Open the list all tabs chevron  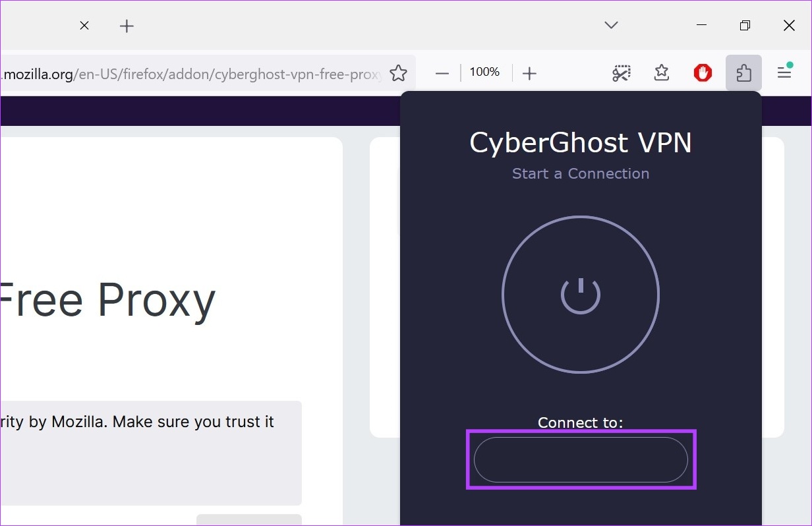(611, 25)
